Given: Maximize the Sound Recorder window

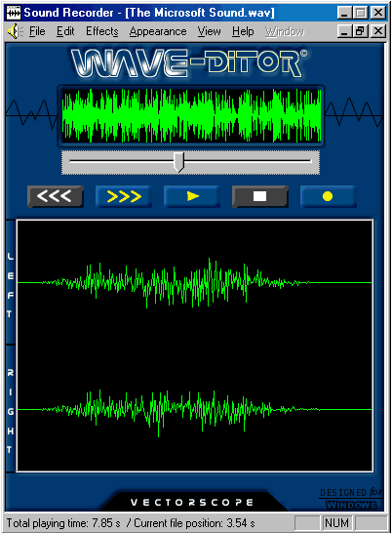Looking at the screenshot, I should click(x=361, y=13).
